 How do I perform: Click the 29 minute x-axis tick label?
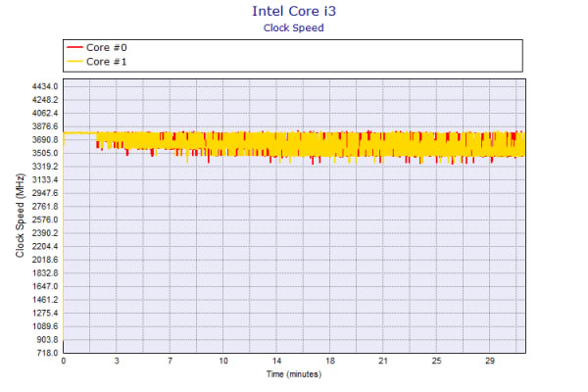490,361
